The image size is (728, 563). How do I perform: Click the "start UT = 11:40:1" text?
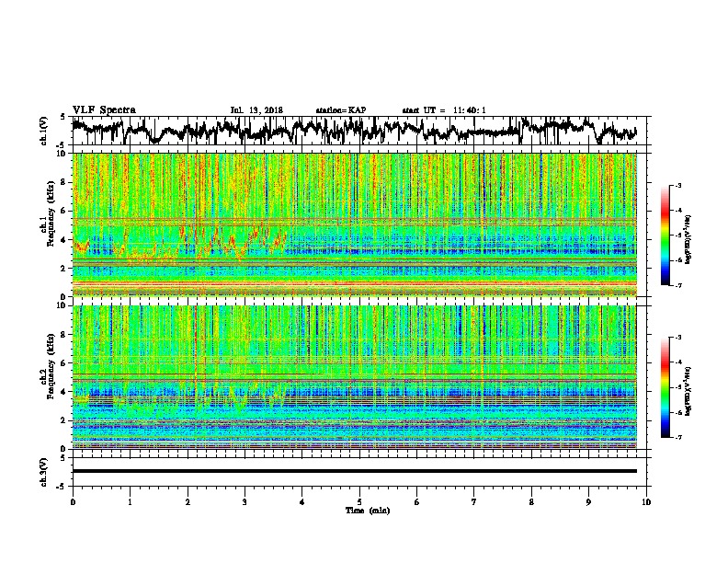(444, 110)
